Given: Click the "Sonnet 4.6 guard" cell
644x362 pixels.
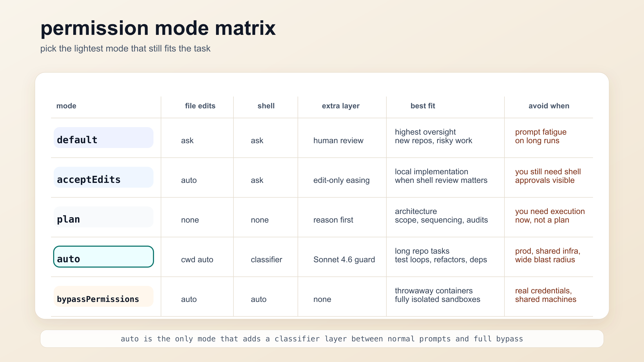Looking at the screenshot, I should [344, 260].
